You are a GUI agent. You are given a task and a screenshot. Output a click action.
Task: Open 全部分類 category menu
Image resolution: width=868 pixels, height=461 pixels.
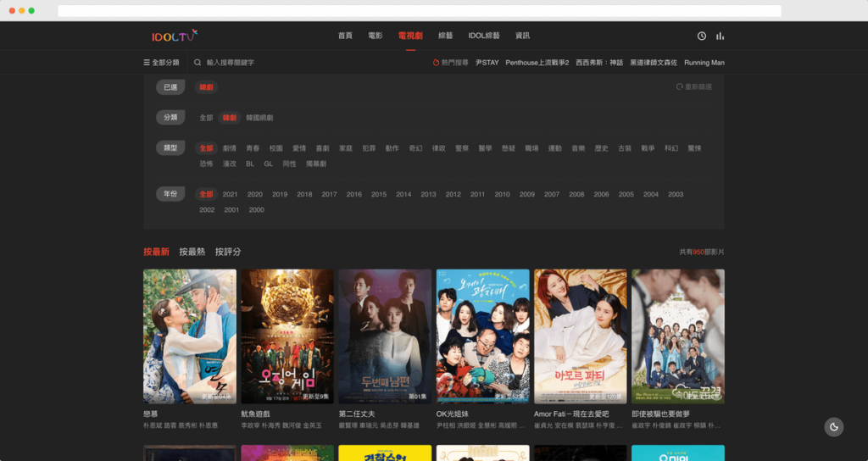161,63
